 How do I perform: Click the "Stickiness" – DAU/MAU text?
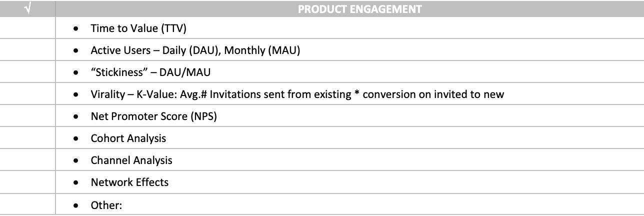click(150, 72)
